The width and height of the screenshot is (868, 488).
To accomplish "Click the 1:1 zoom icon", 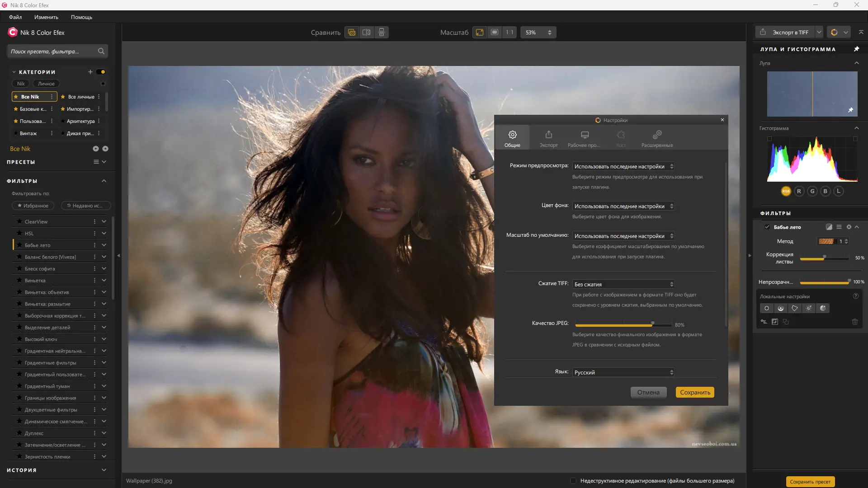I will [509, 33].
